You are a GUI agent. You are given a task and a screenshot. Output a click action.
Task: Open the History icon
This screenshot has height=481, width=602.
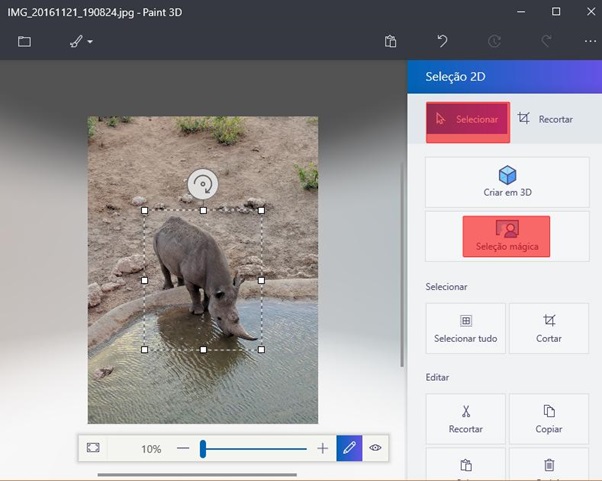pos(494,41)
